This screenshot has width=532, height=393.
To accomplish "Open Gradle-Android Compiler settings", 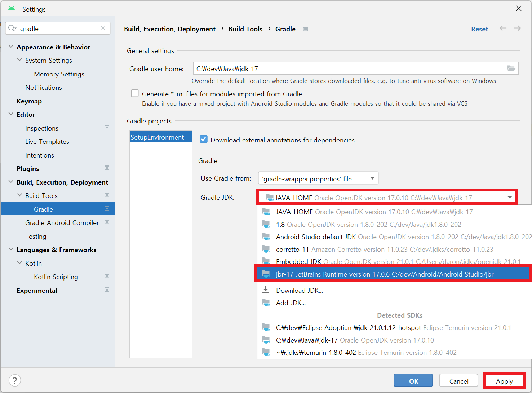I will click(62, 222).
